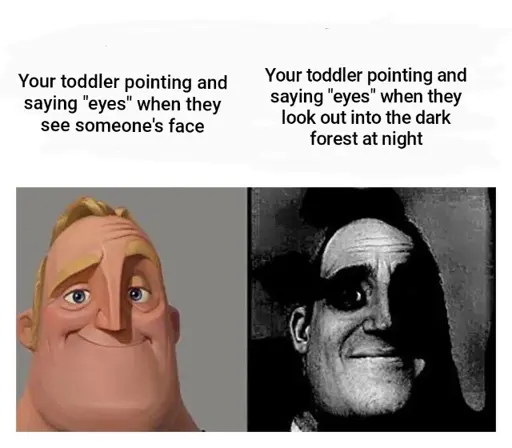The image size is (512, 448).
Task: Select the caption ending with "see someone's face"
Action: tap(123, 104)
